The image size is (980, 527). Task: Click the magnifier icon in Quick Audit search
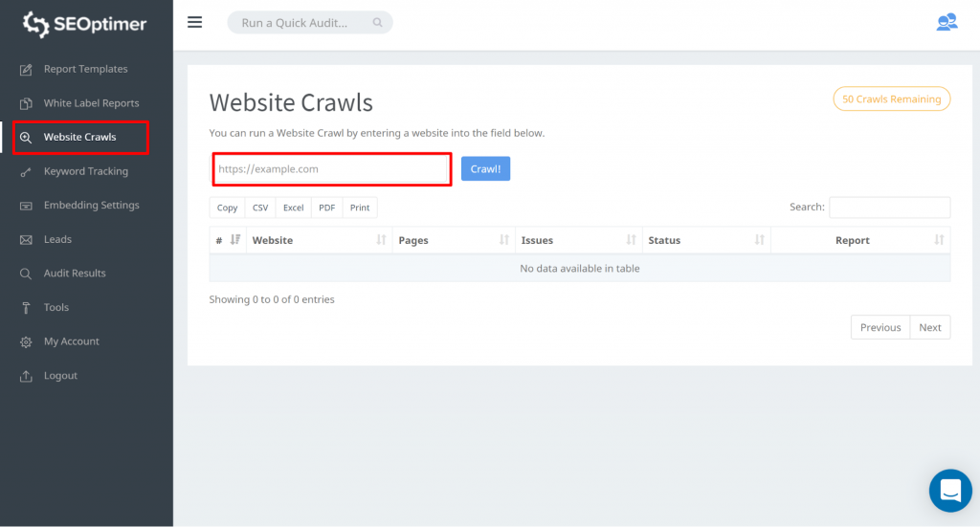pyautogui.click(x=378, y=23)
